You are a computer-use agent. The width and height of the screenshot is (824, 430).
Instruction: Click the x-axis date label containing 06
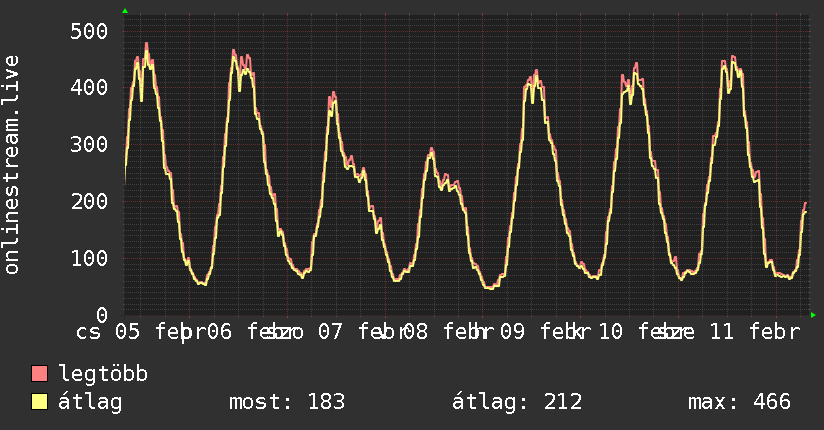click(x=239, y=332)
